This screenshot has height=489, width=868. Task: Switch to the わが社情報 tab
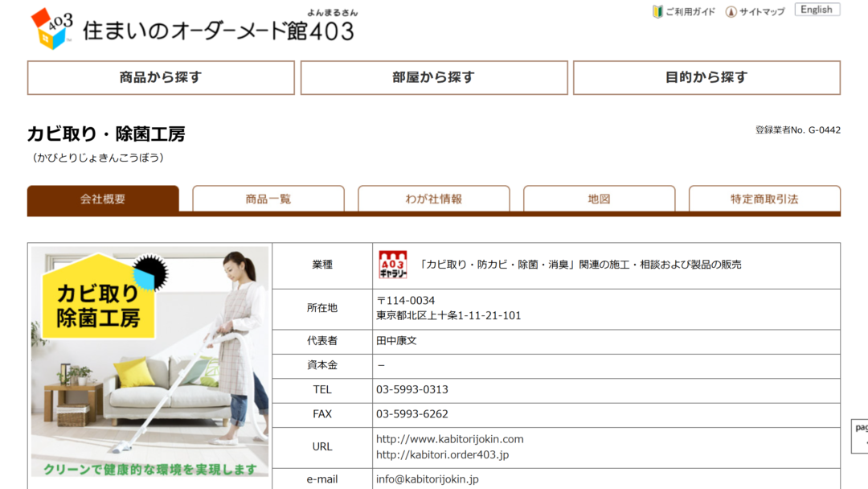coord(433,199)
